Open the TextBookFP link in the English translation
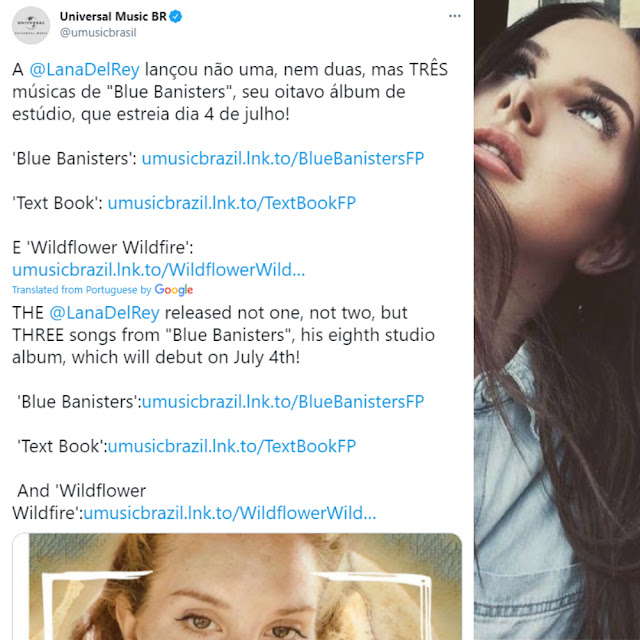This screenshot has height=640, width=640. [x=232, y=446]
